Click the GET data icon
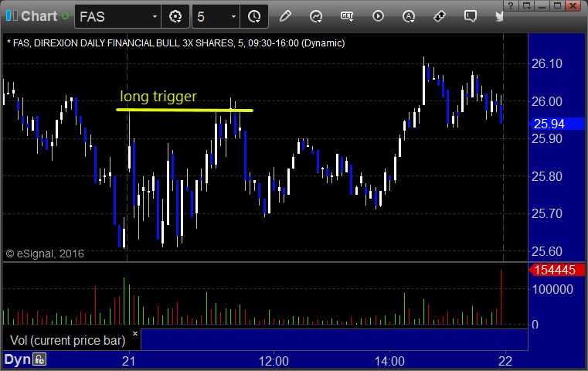The image size is (588, 371). point(347,16)
